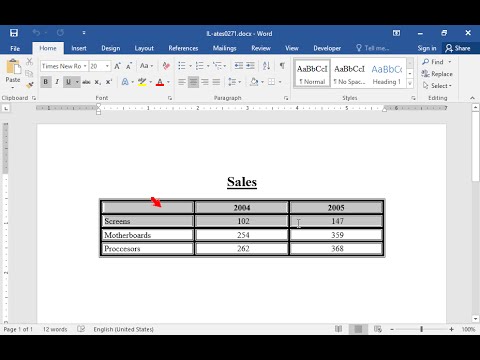
Task: Switch to the Insert tab
Action: 79,48
